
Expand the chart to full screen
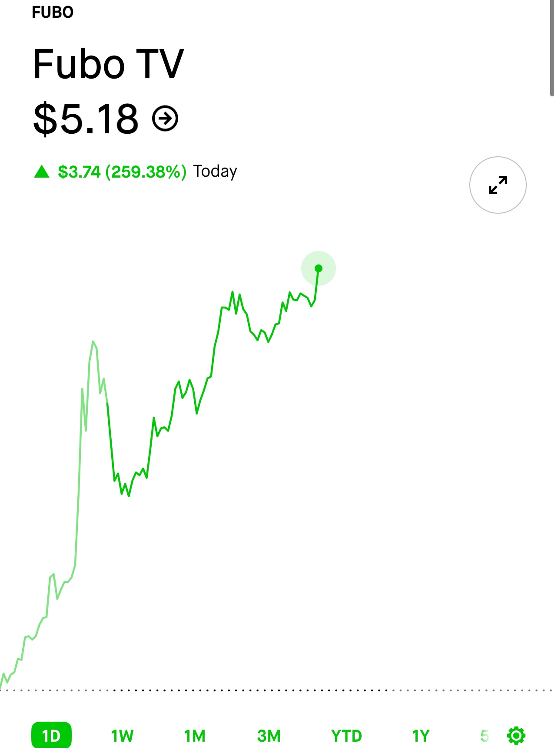click(x=498, y=185)
